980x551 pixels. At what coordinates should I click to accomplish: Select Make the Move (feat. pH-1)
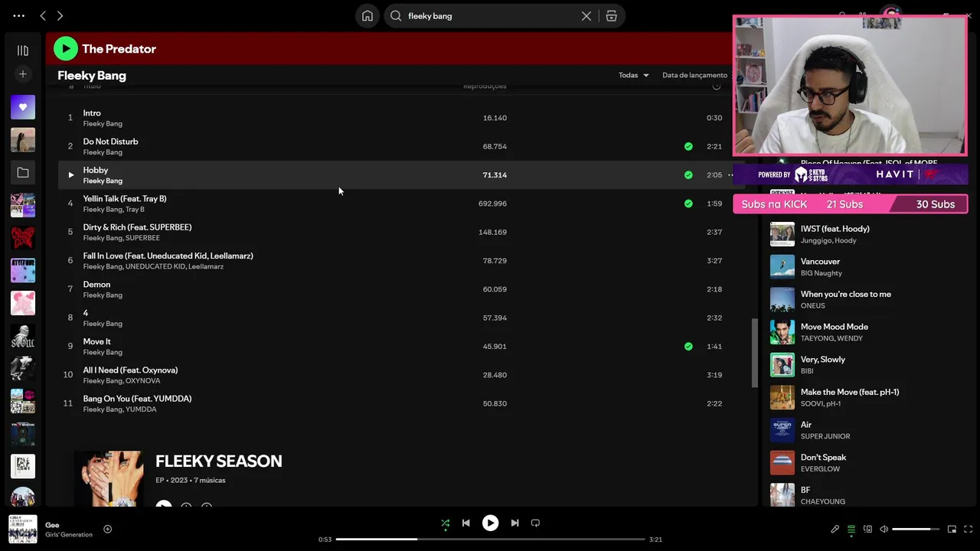pyautogui.click(x=850, y=392)
